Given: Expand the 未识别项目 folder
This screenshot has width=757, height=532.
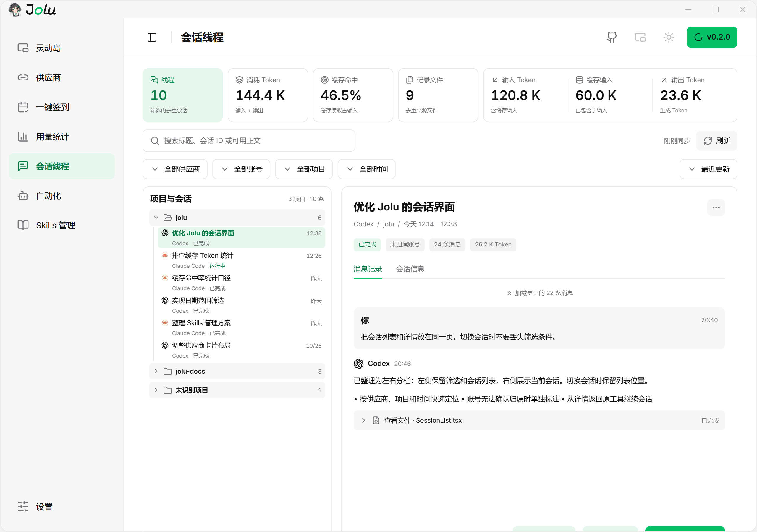Looking at the screenshot, I should (x=237, y=390).
